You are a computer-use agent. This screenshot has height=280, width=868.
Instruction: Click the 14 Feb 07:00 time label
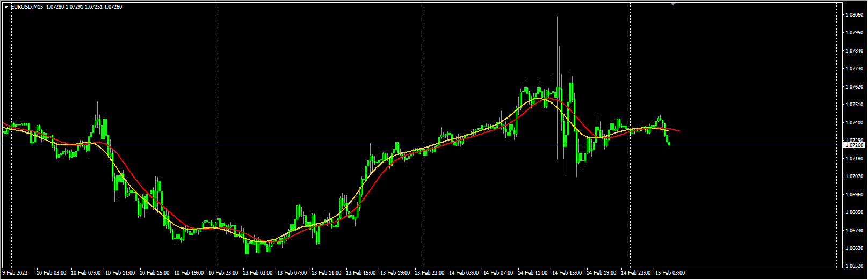click(x=498, y=273)
